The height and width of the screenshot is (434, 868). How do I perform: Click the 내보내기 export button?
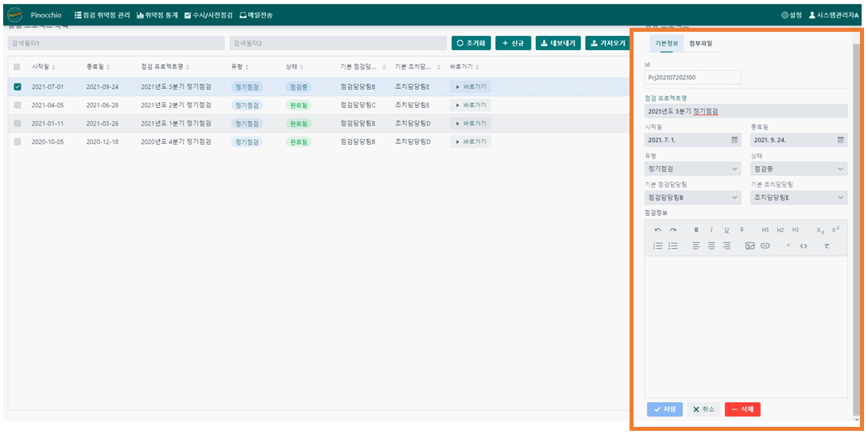(x=558, y=43)
